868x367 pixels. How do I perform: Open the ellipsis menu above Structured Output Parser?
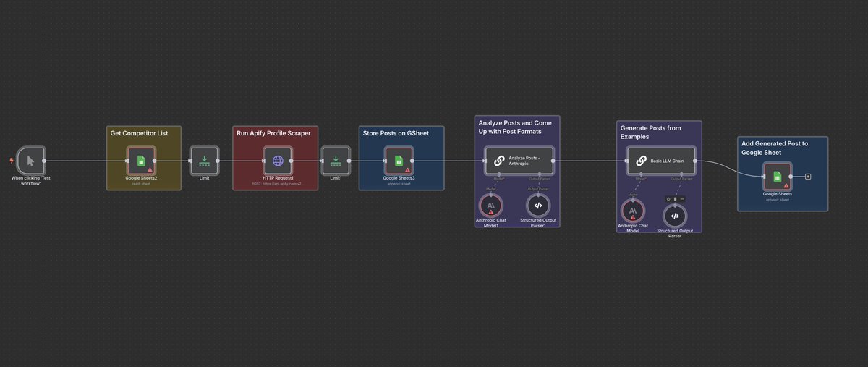coord(681,198)
